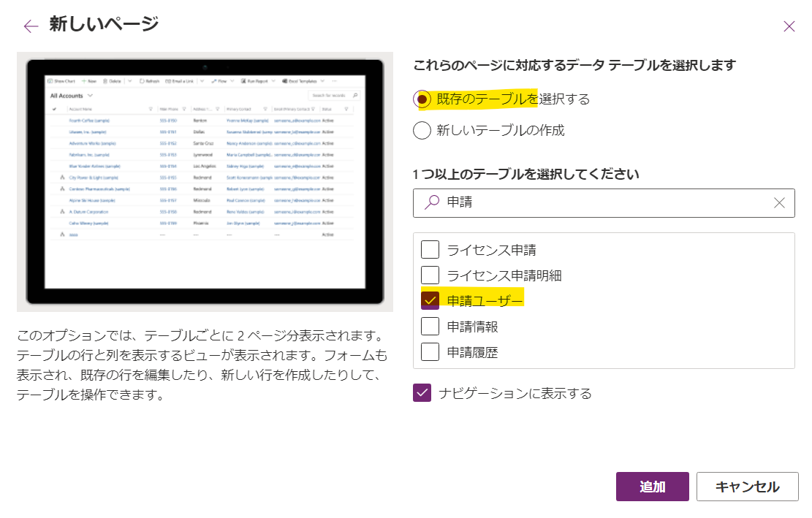Image resolution: width=812 pixels, height=518 pixels.
Task: Choose the 新しいテーブルの作成 radio option
Action: point(422,130)
